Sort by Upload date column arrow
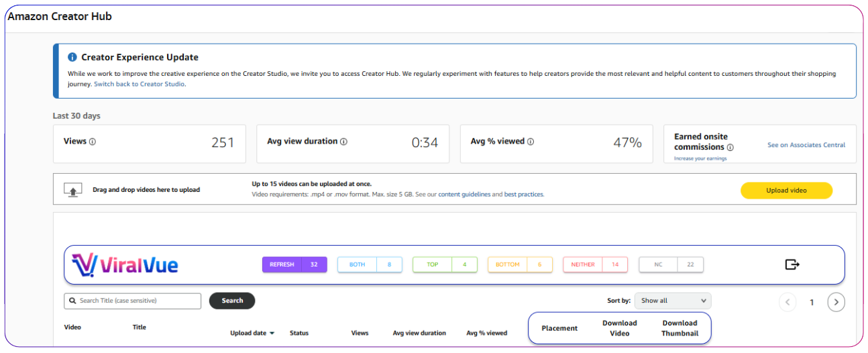The height and width of the screenshot is (353, 868). point(272,333)
